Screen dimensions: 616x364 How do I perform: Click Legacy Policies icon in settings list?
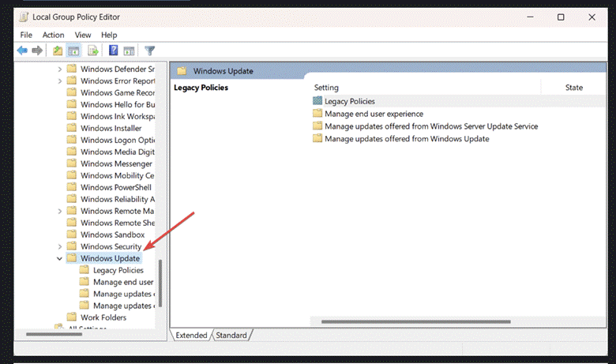click(x=317, y=101)
